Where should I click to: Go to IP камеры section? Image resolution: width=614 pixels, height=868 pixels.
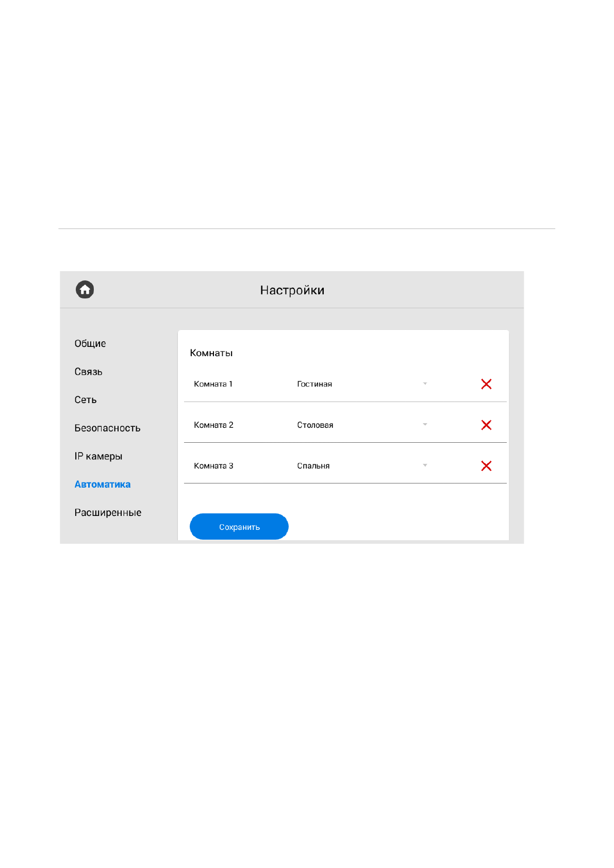click(x=98, y=456)
